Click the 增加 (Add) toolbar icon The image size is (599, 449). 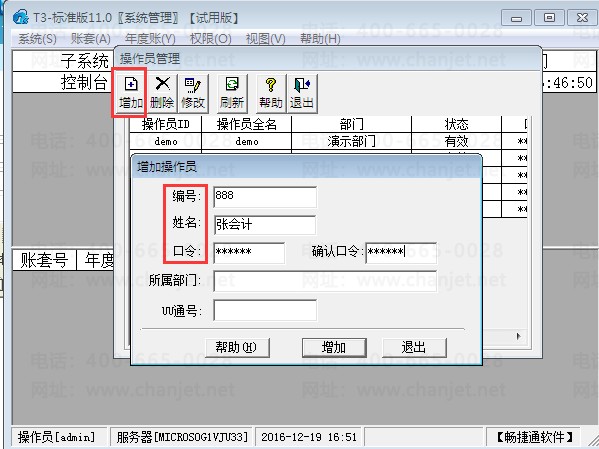click(x=130, y=93)
